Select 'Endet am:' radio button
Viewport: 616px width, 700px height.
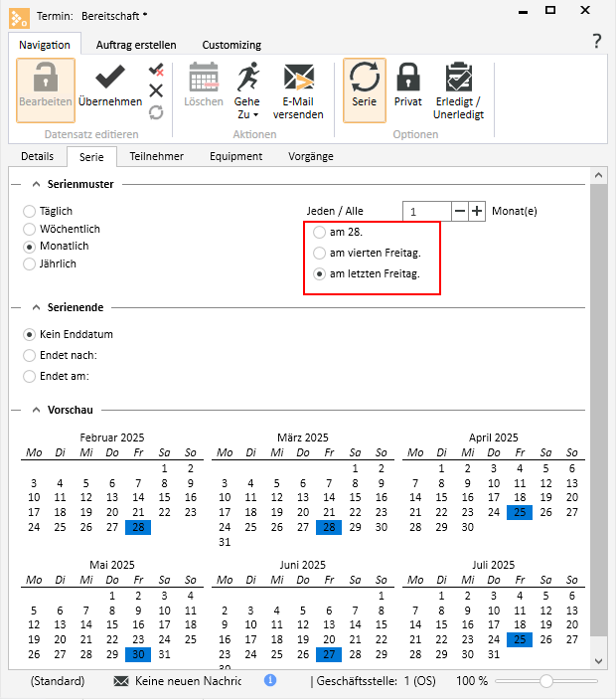[x=30, y=376]
